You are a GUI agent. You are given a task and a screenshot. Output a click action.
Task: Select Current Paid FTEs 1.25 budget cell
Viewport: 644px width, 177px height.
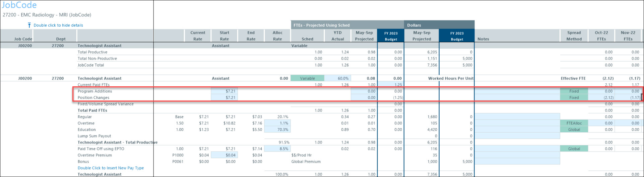pos(391,85)
